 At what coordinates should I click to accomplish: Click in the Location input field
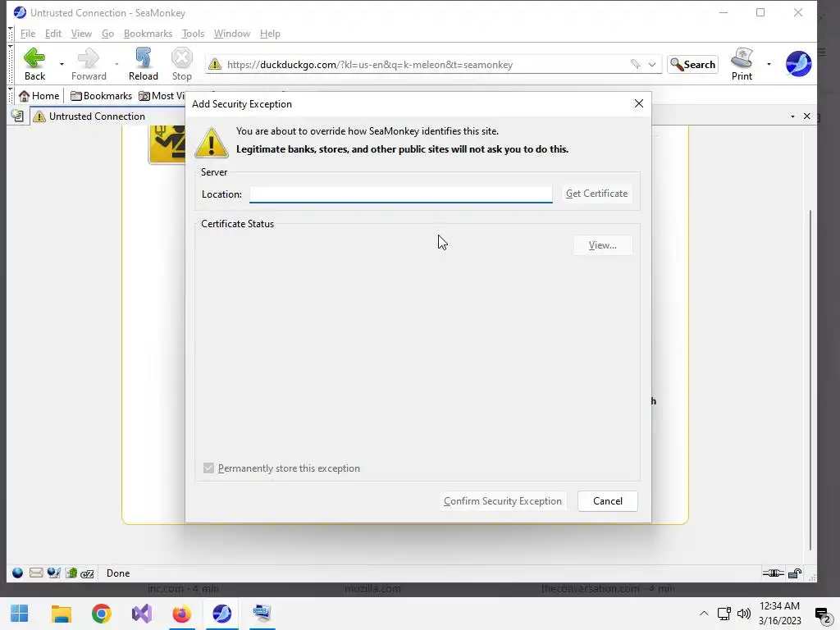click(x=400, y=194)
